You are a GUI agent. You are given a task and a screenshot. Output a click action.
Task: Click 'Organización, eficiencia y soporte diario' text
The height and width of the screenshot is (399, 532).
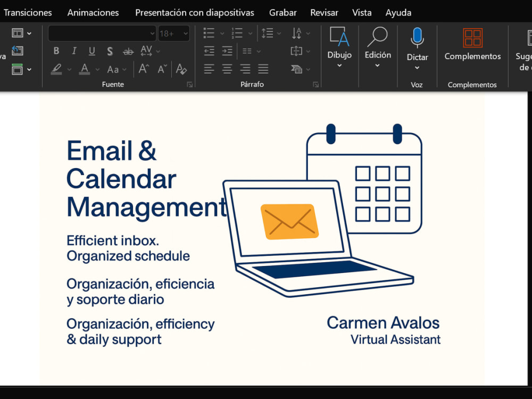click(x=140, y=292)
